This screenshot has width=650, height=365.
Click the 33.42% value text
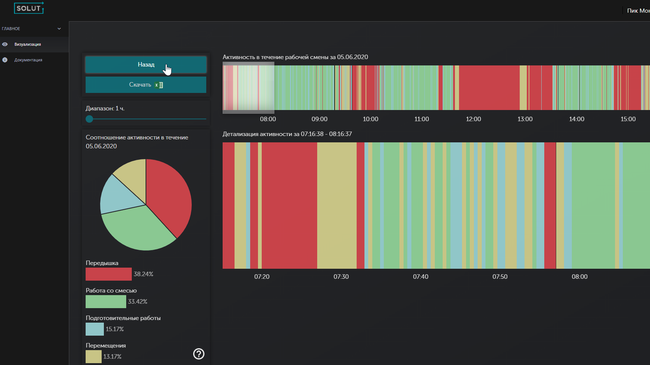pyautogui.click(x=138, y=302)
